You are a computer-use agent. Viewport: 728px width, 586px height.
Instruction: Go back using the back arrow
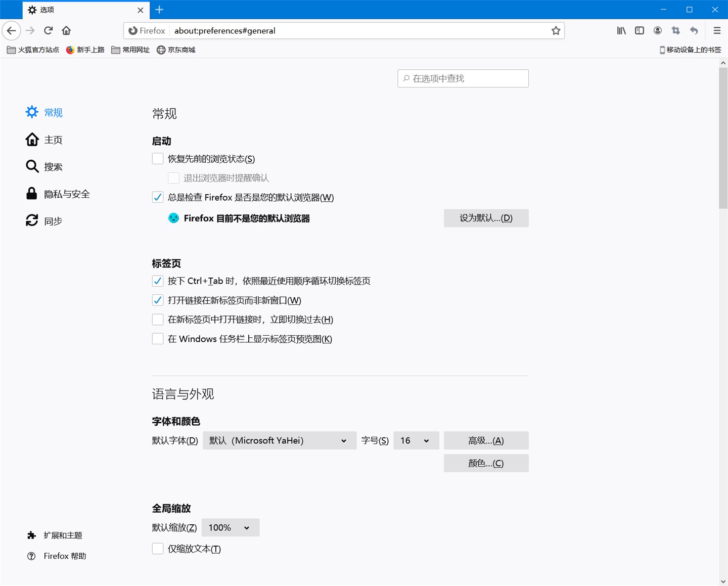tap(12, 31)
